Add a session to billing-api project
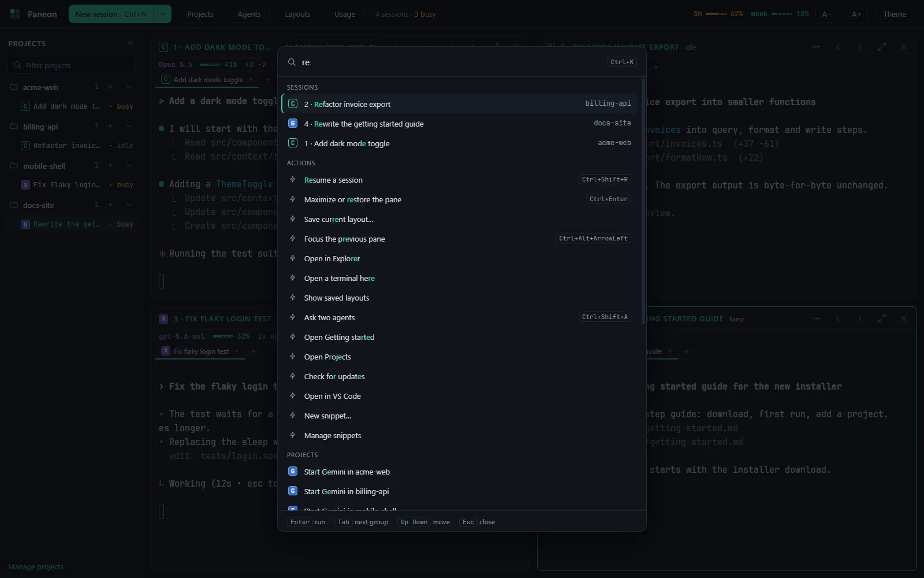Viewport: 924px width, 578px height. pos(110,126)
